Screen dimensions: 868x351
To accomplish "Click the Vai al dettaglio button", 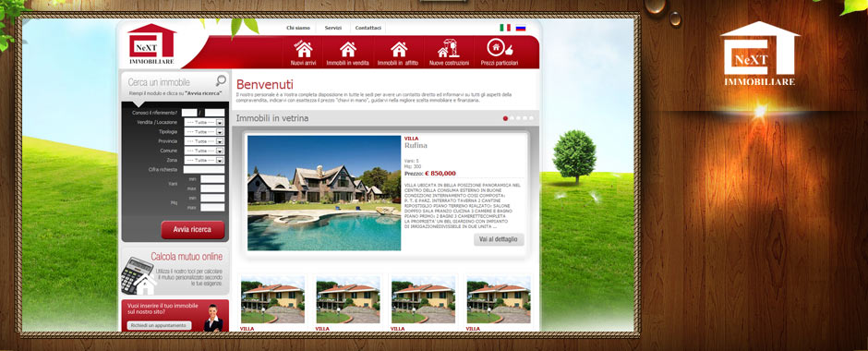I will pos(499,239).
